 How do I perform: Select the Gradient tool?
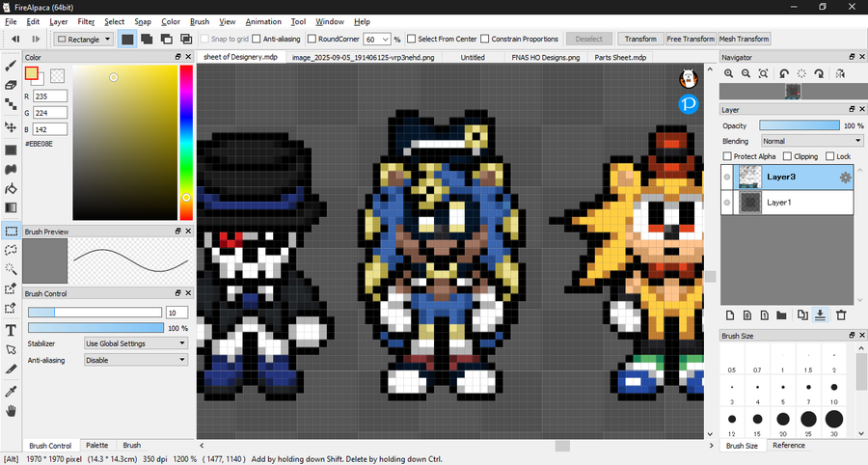click(x=11, y=207)
